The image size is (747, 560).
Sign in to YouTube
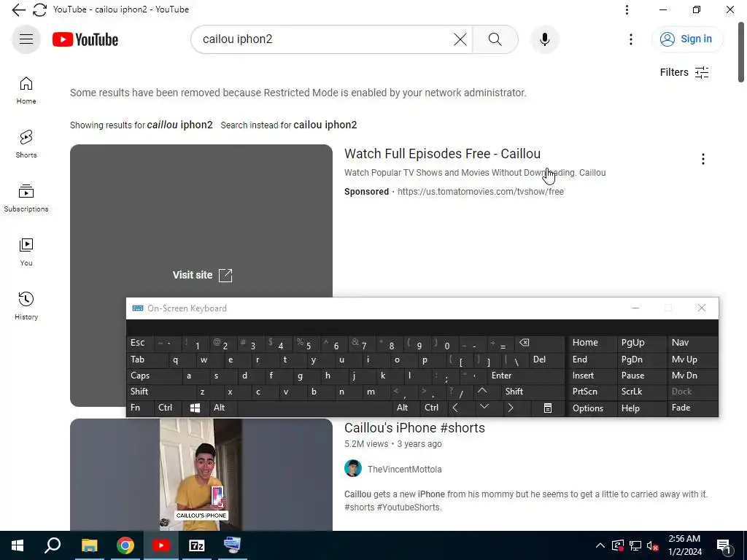click(686, 39)
